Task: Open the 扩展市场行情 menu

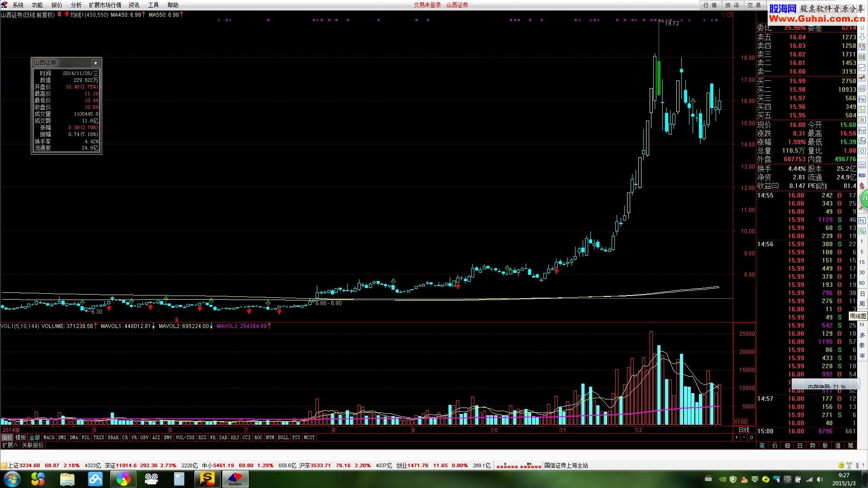Action: tap(105, 5)
